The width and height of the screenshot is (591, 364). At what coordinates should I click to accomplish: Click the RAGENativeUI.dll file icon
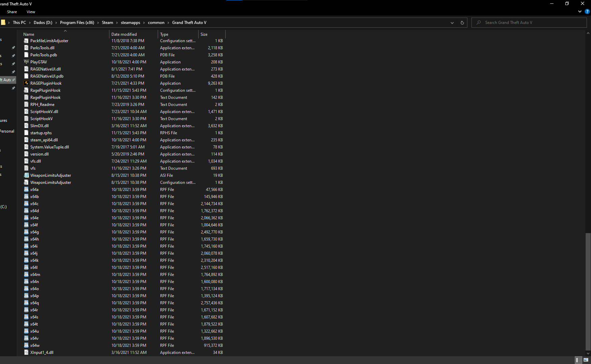click(x=26, y=69)
